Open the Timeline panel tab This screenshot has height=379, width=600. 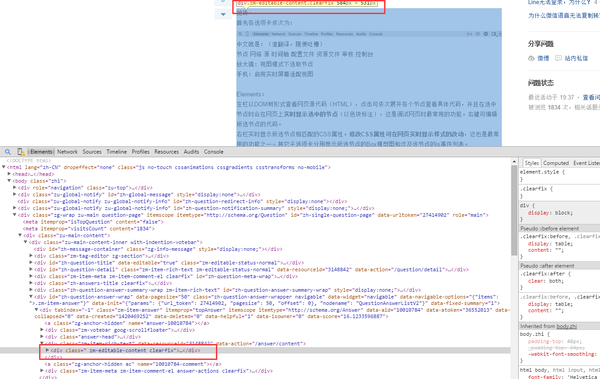point(117,152)
